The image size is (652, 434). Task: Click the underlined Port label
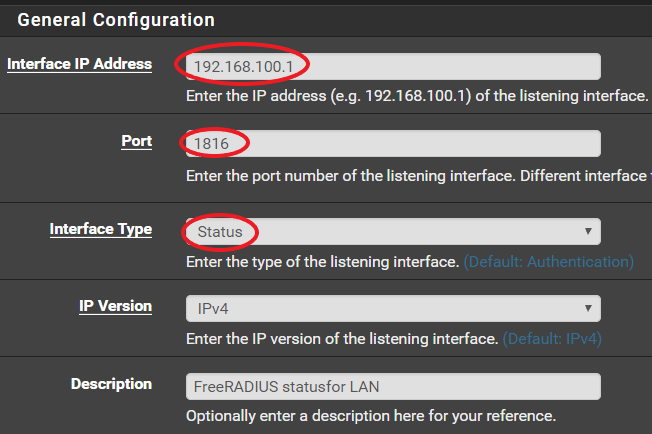[x=137, y=141]
